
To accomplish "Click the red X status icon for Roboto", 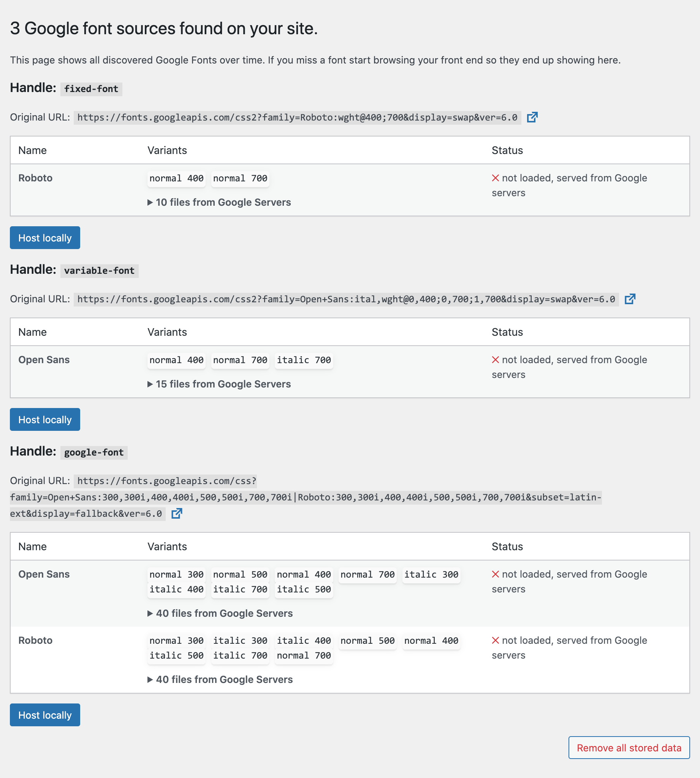I will point(496,178).
